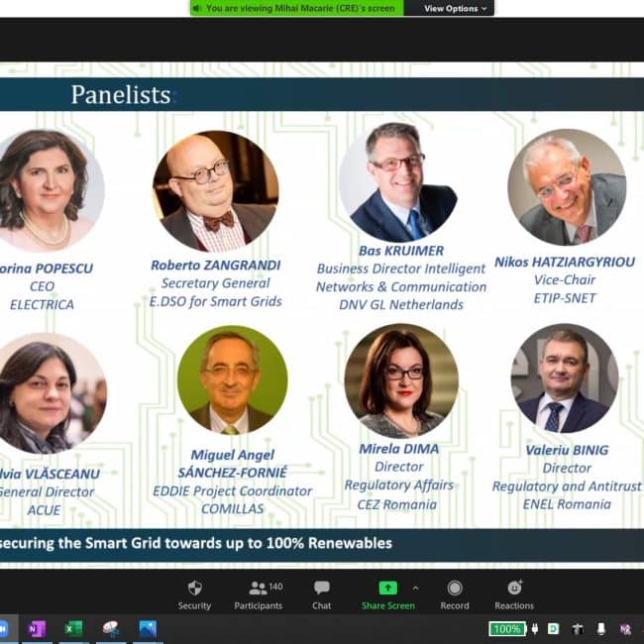Click the speaker icon in the green viewing banner
644x644 pixels.
point(197,8)
